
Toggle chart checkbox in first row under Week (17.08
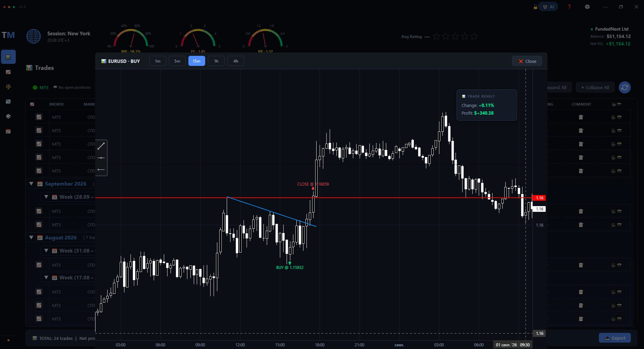coord(39,292)
